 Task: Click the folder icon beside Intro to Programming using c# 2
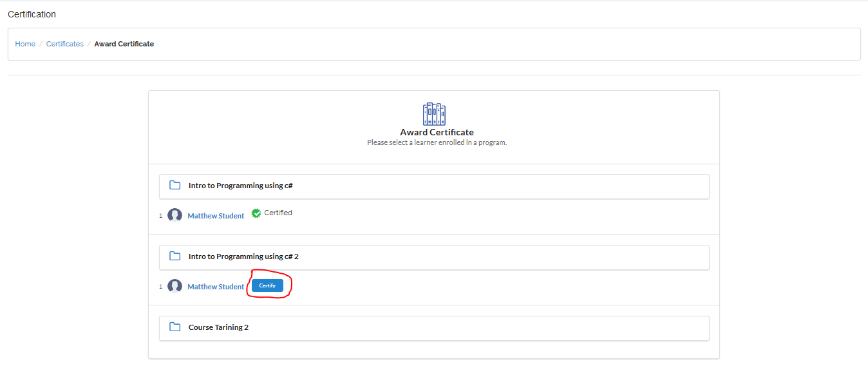point(175,256)
